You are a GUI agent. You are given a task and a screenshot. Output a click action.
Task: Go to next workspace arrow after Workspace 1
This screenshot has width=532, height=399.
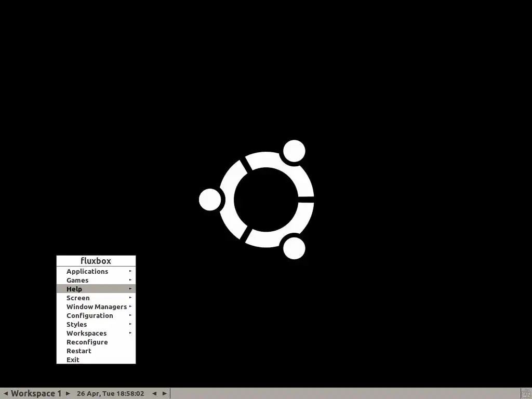click(68, 393)
